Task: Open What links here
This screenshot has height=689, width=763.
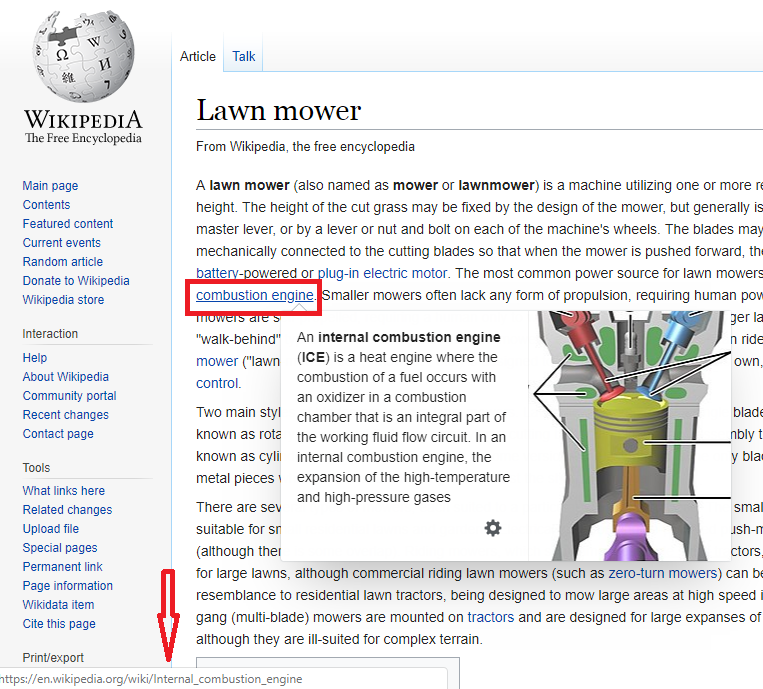Action: 64,490
